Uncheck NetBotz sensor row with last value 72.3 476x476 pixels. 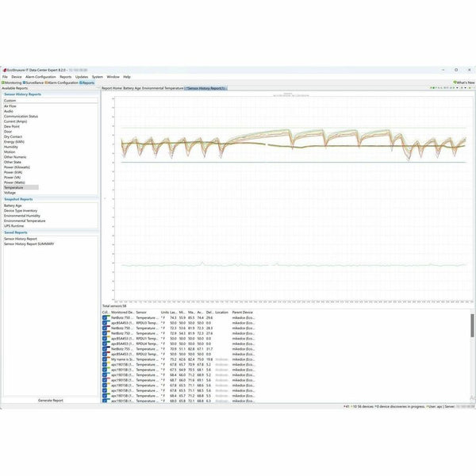[x=105, y=328]
